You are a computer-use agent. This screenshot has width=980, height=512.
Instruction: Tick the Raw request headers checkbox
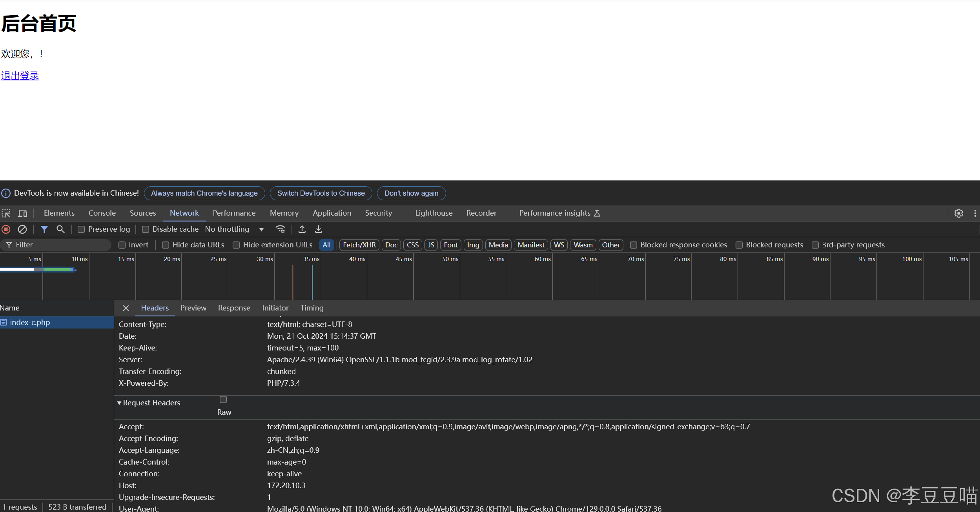click(223, 399)
